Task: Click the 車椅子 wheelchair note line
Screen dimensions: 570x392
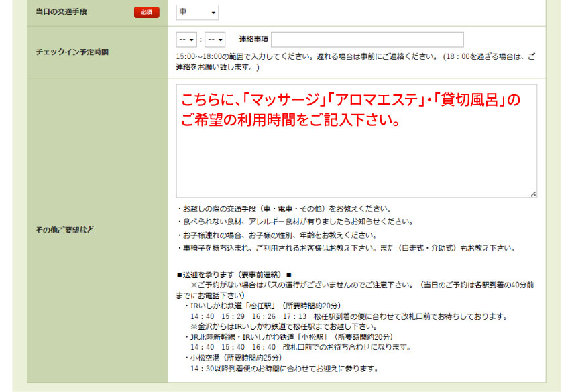Action: (345, 248)
